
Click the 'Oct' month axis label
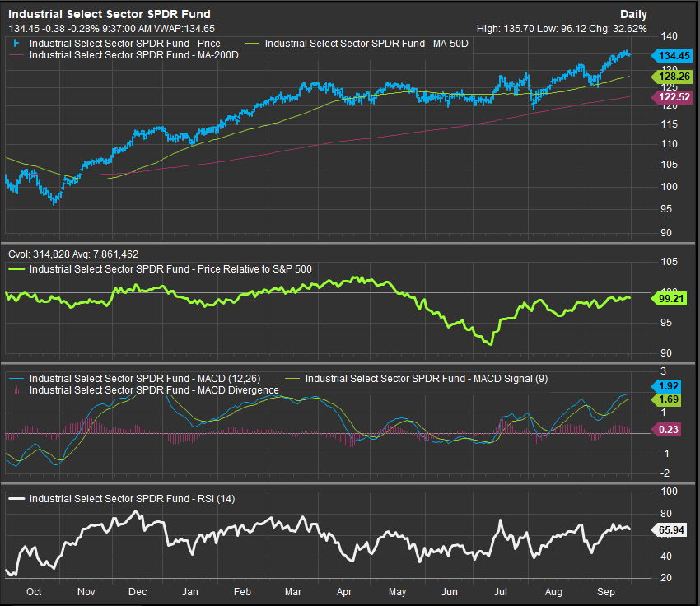pos(34,592)
